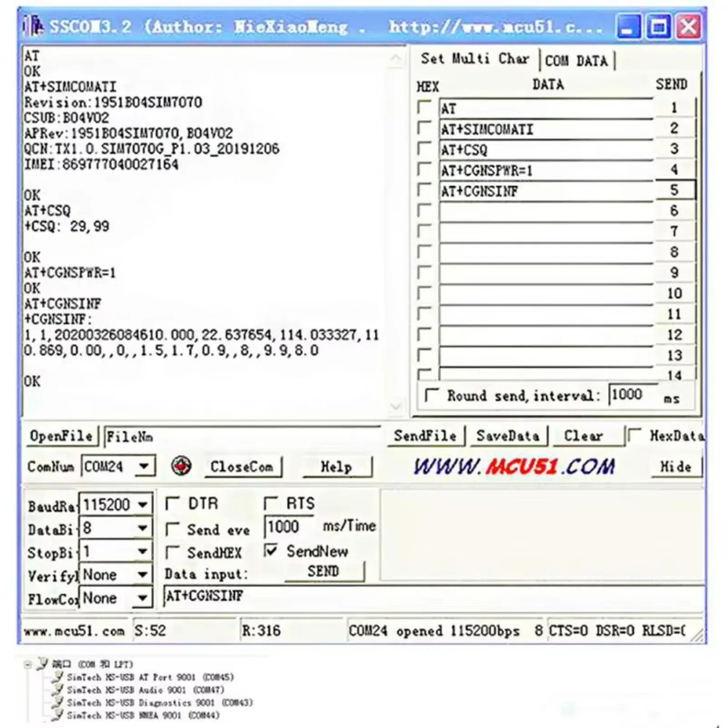
Task: Enable the RTS checkbox
Action: (x=270, y=503)
